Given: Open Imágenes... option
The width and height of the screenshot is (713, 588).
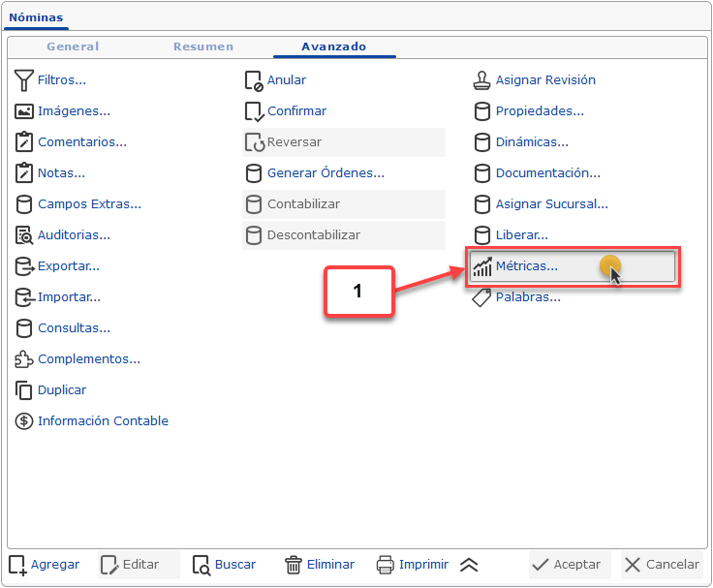Looking at the screenshot, I should click(x=75, y=111).
